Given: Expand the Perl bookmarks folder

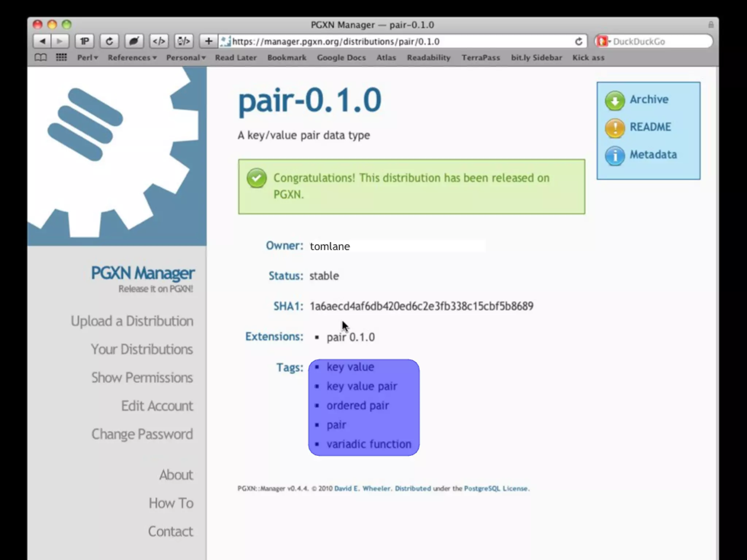Looking at the screenshot, I should (88, 58).
